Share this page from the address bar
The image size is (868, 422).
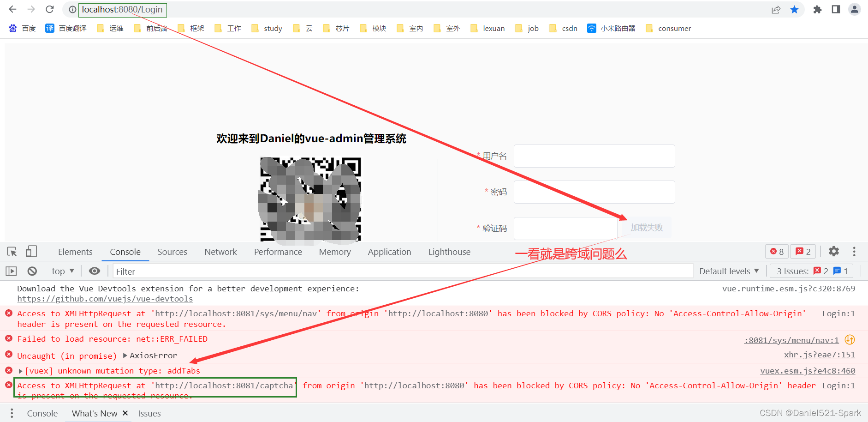coord(776,10)
